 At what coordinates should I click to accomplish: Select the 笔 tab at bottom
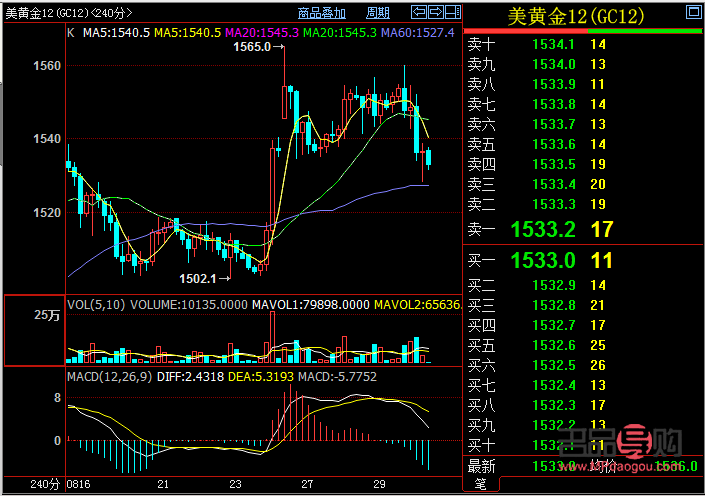point(480,485)
